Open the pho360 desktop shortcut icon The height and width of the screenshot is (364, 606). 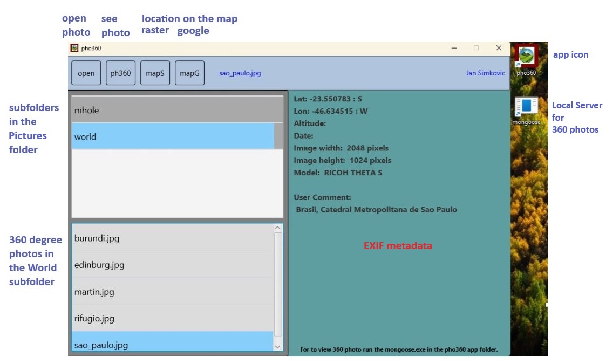(x=526, y=60)
